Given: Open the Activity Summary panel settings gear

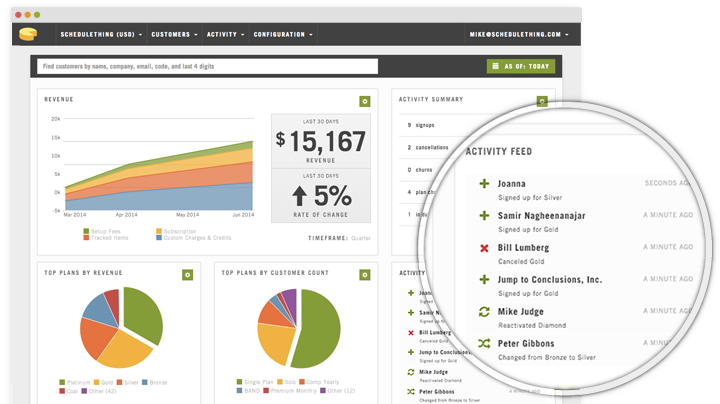Looking at the screenshot, I should pos(542,101).
